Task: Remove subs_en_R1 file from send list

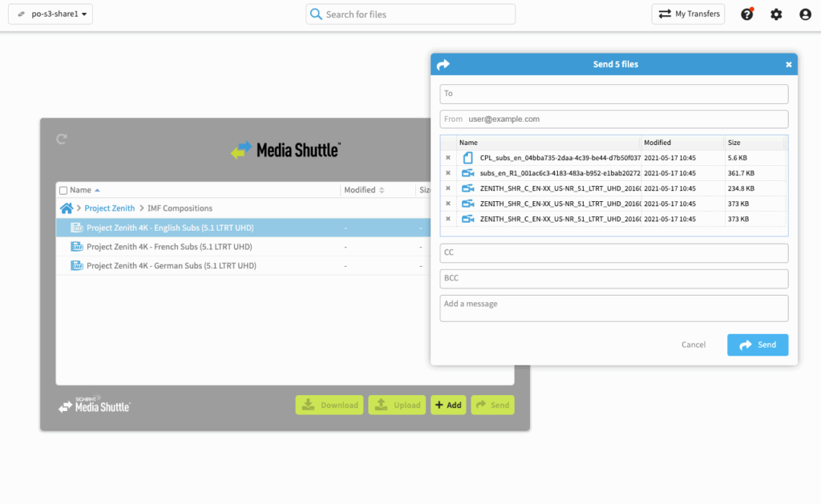Action: [448, 173]
